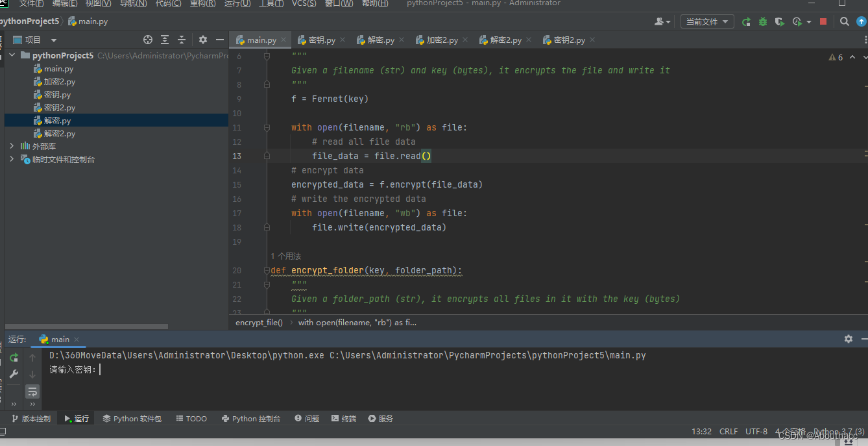Open the 编辑(E) menu
Image resolution: width=868 pixels, height=446 pixels.
tap(65, 3)
